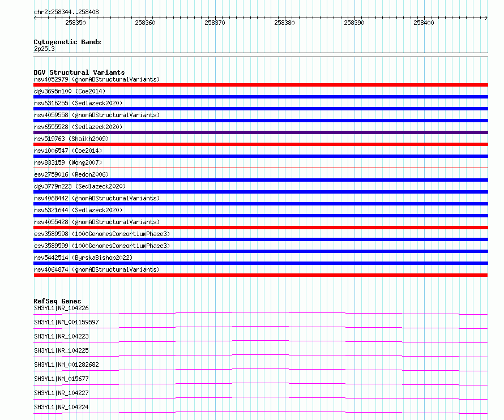Click ruler position 258390
Viewport: 504px width, 420px height.
tap(354, 23)
